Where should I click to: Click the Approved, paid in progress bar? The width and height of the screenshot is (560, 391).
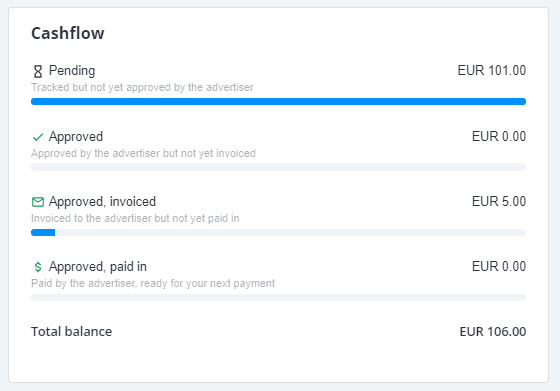click(x=278, y=297)
